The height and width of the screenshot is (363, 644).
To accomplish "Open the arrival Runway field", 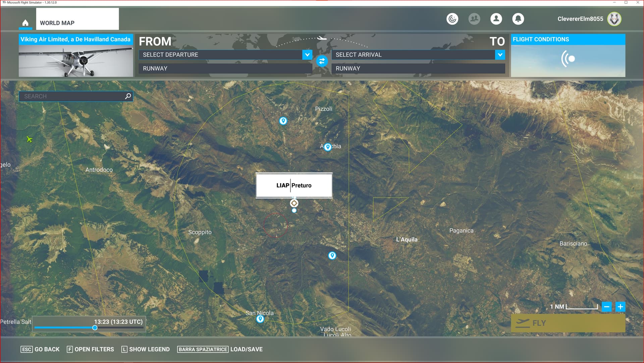I will (418, 69).
